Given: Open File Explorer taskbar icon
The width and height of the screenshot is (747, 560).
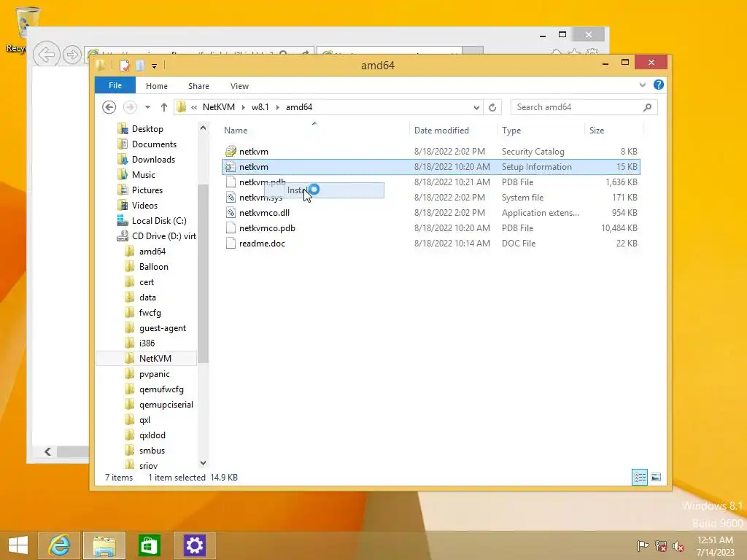Looking at the screenshot, I should tap(104, 545).
